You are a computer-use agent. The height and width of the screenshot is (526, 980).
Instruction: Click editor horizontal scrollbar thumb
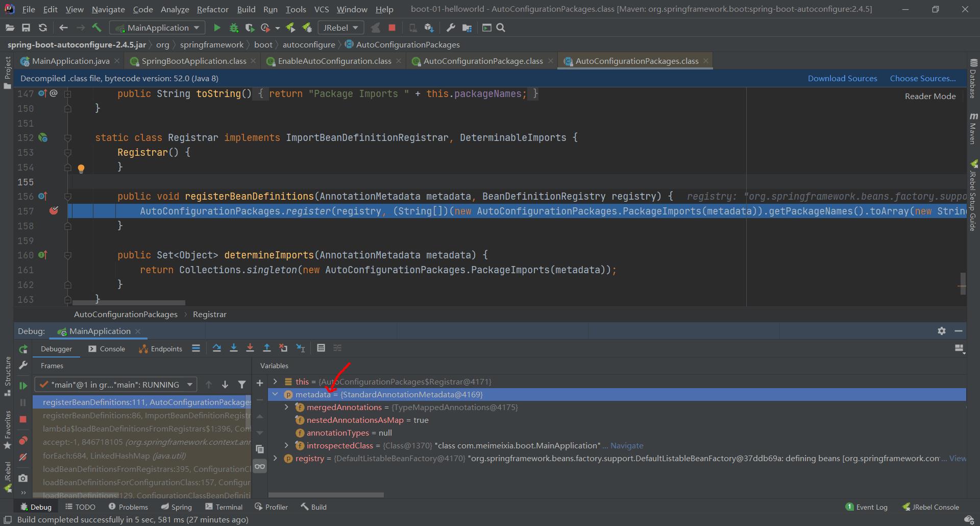point(129,303)
